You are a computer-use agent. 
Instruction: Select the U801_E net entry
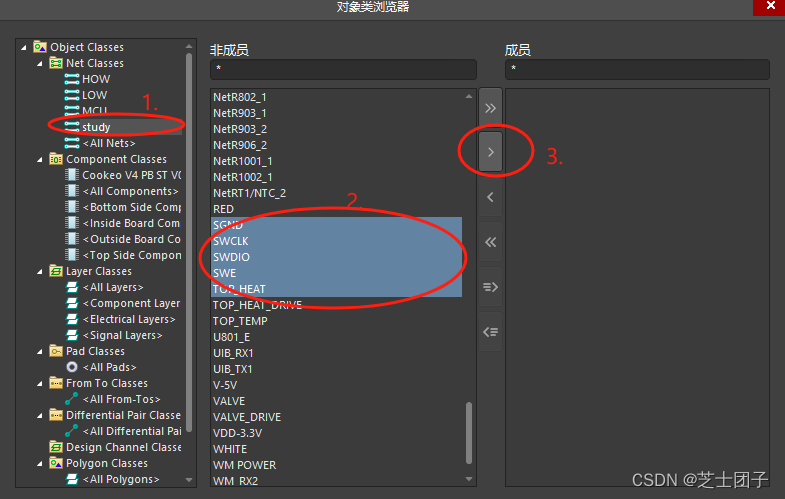[x=232, y=337]
